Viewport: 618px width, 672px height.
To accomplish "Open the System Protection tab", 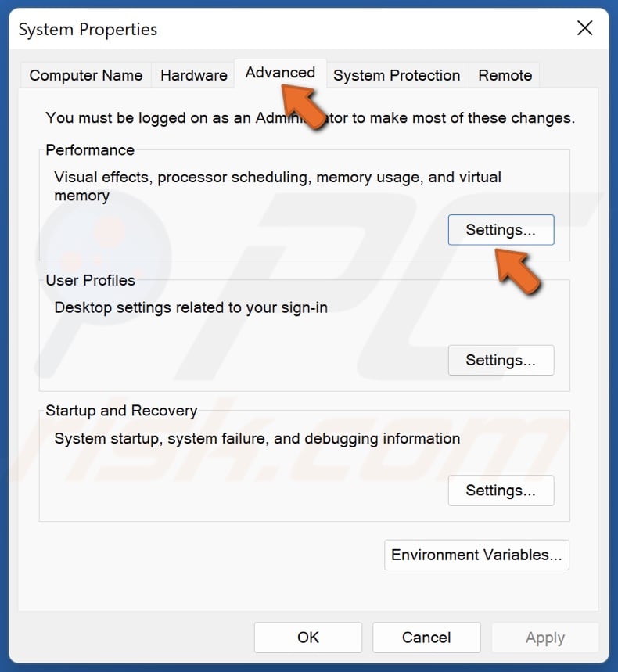I will (397, 75).
